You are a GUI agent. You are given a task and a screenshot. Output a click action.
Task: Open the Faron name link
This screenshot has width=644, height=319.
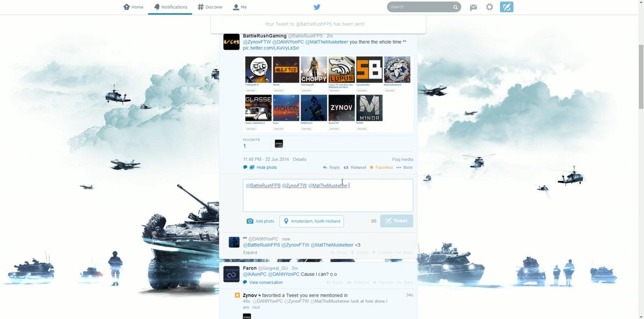[x=250, y=268]
